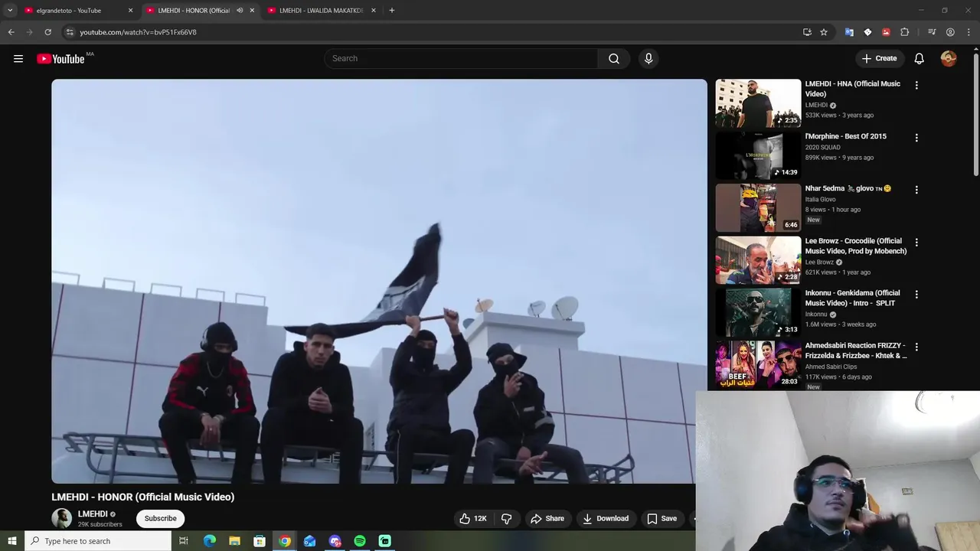Close the elgrandetoto - YouTube tab

pos(130,10)
